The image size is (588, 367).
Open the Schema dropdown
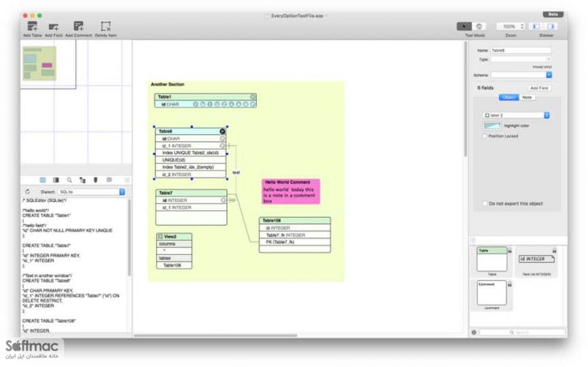pos(521,75)
